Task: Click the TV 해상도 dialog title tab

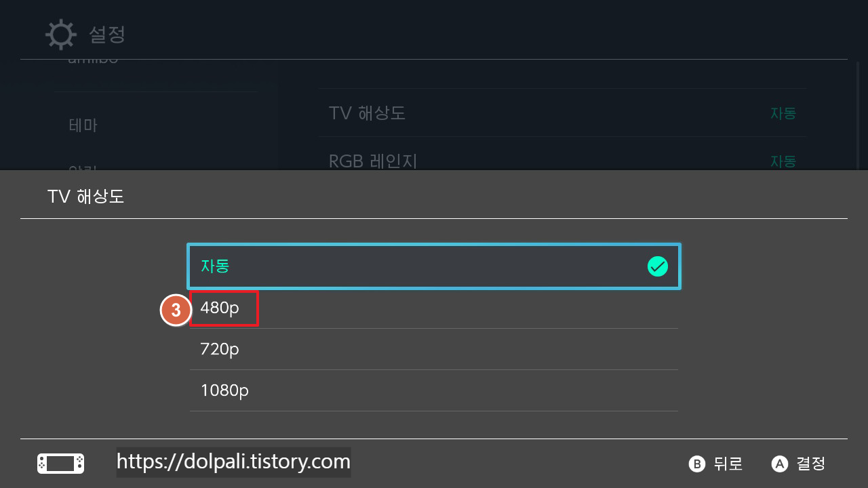Action: (x=86, y=196)
